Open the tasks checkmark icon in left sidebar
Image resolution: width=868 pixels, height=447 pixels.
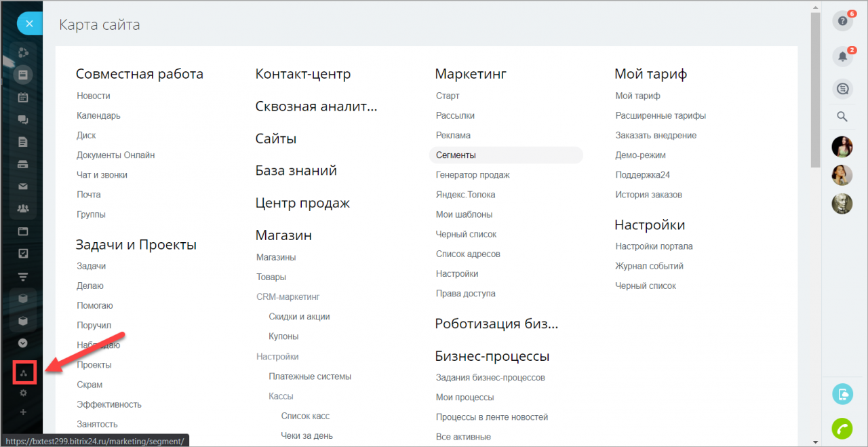click(x=23, y=254)
